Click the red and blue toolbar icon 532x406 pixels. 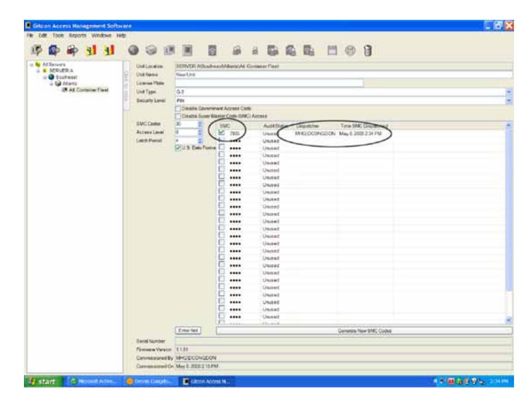[72, 50]
